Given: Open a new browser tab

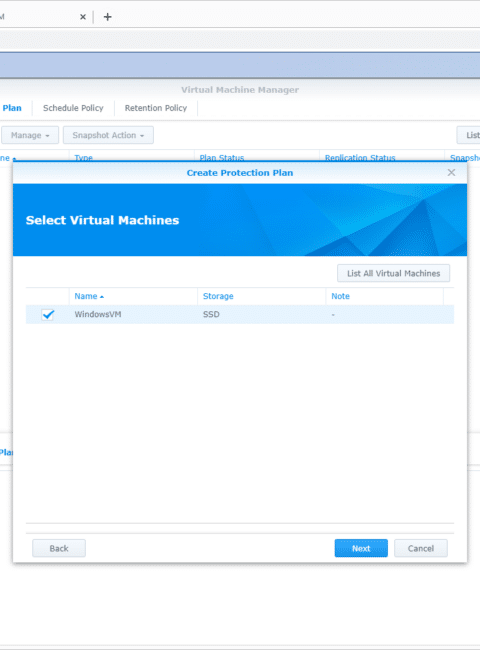Looking at the screenshot, I should tap(108, 17).
